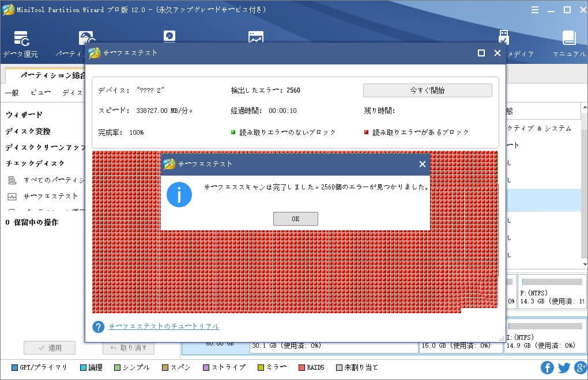Click the 取り消す button
The height and width of the screenshot is (380, 588).
(128, 348)
